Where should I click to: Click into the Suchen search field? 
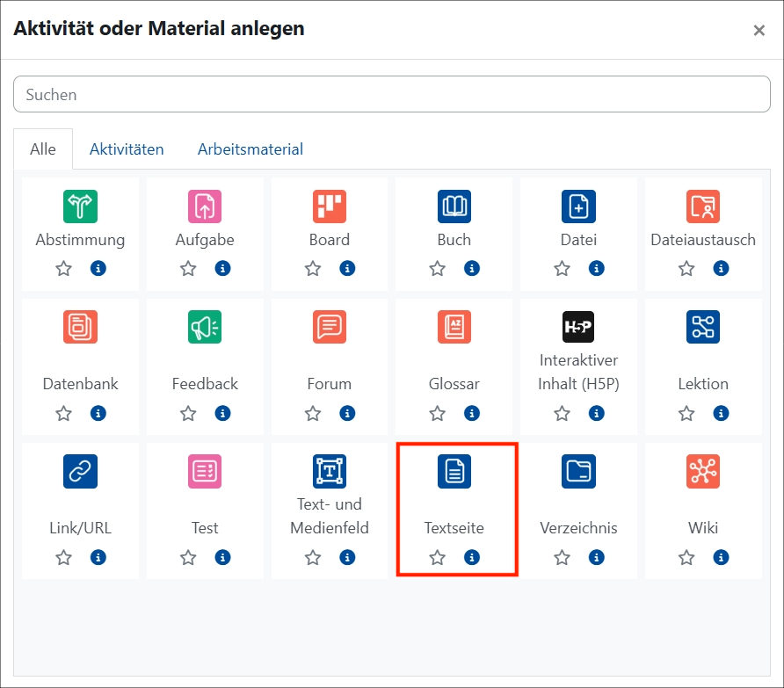(391, 94)
